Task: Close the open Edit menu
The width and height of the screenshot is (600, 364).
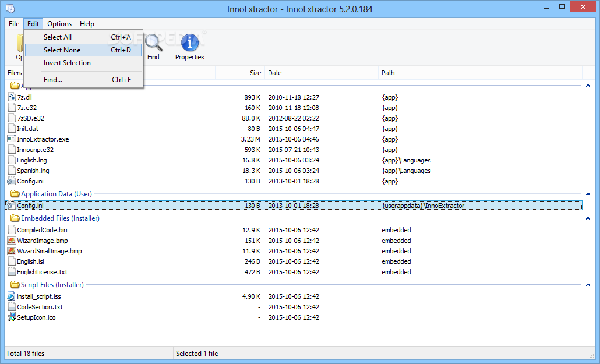Action: click(x=33, y=24)
